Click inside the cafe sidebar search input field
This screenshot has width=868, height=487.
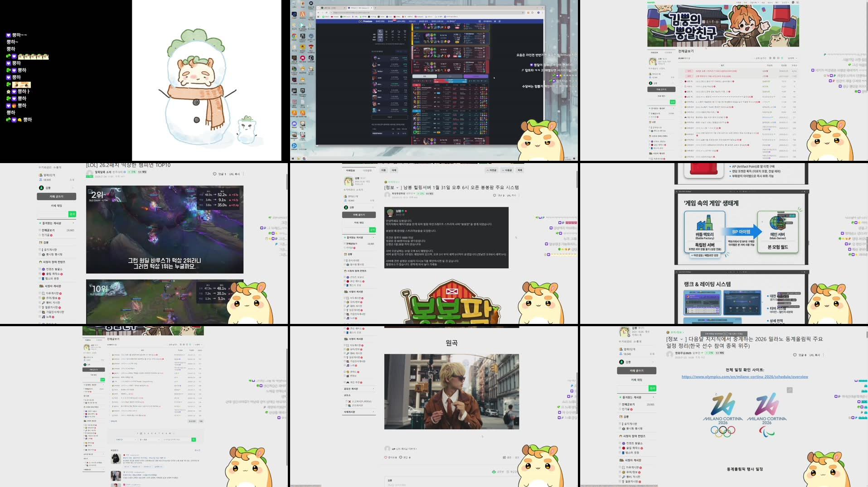pyautogui.click(x=633, y=388)
